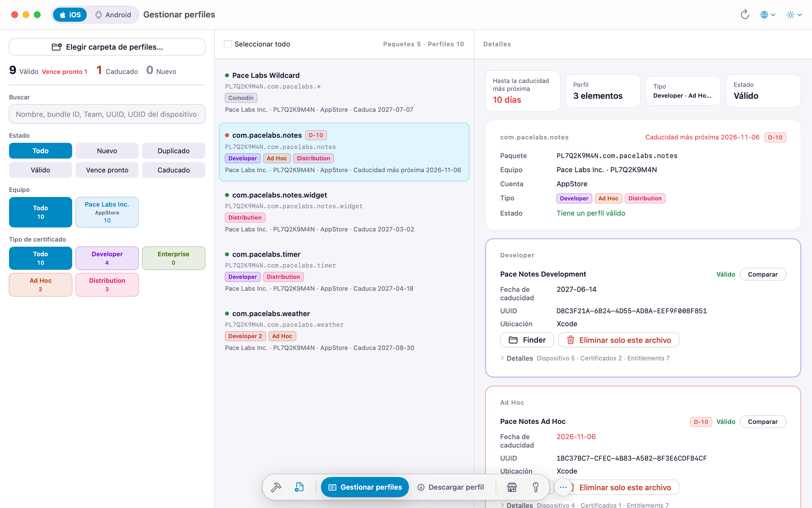The image size is (812, 508).
Task: Open Pace Notes Development in Finder
Action: tap(527, 340)
